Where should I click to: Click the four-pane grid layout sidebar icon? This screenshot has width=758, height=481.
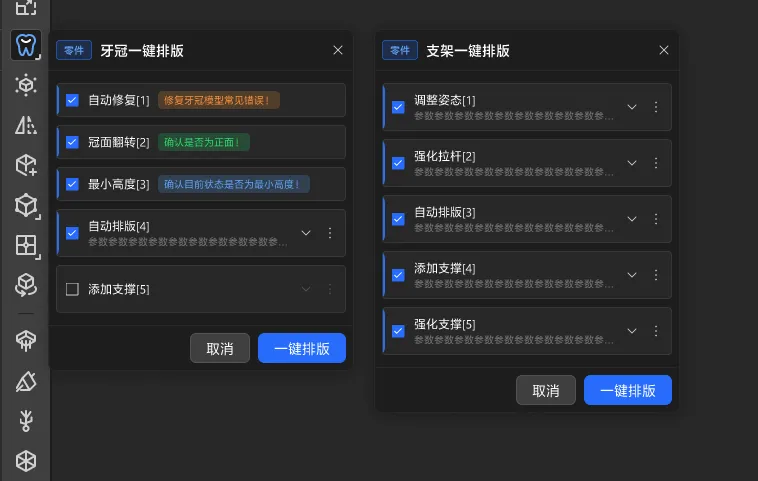point(26,246)
